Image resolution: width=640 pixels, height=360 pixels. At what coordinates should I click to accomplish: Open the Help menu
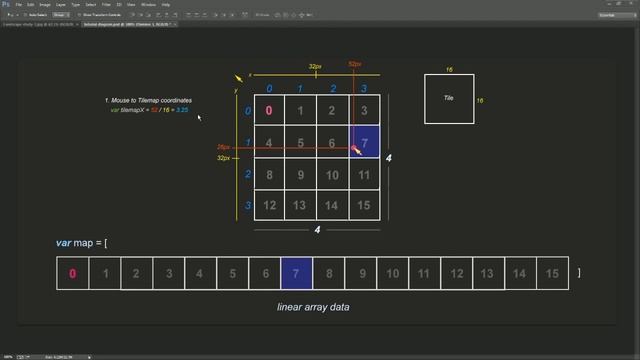pyautogui.click(x=165, y=4)
